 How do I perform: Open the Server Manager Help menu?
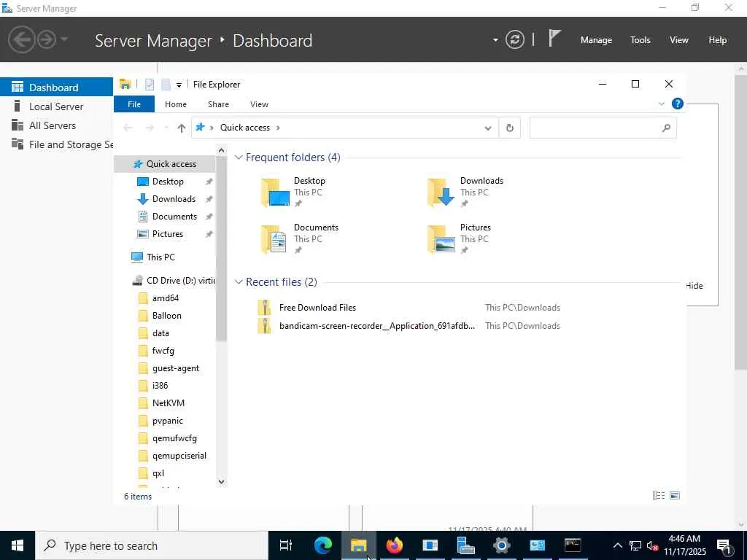[x=718, y=40]
